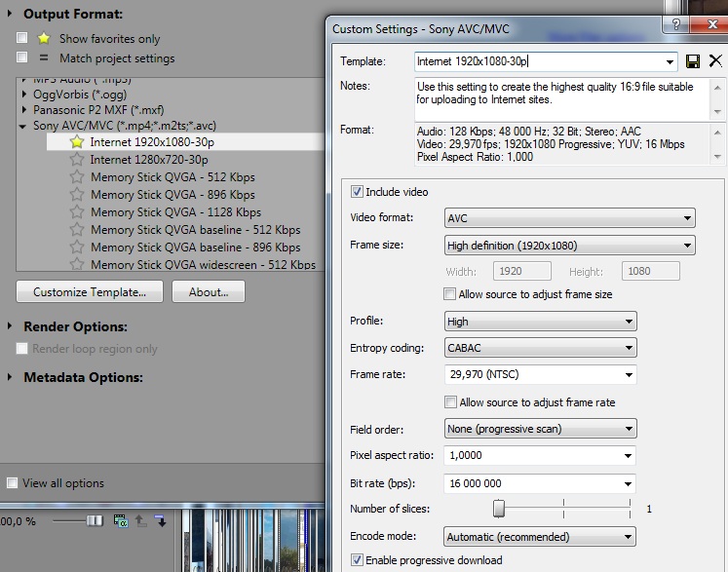Click the Format box down scroll arrow

click(717, 157)
